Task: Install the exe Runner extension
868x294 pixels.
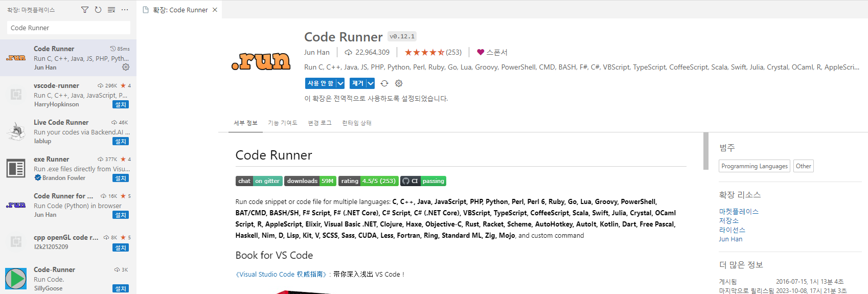Action: [121, 178]
